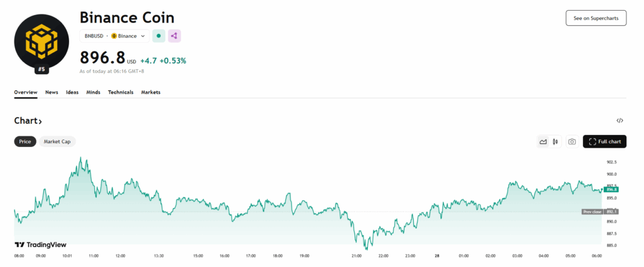Switch to candlestick chart style
The height and width of the screenshot is (267, 644).
[x=555, y=142]
